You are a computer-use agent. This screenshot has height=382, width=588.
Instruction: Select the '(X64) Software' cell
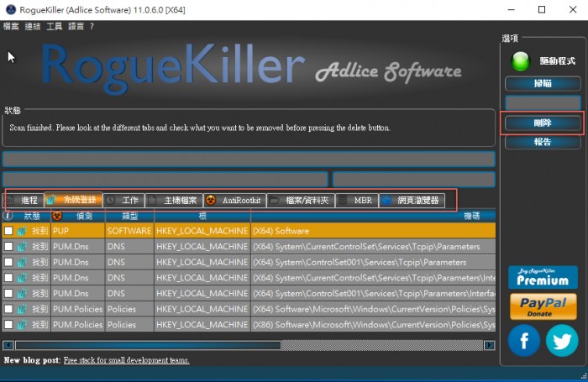point(374,231)
